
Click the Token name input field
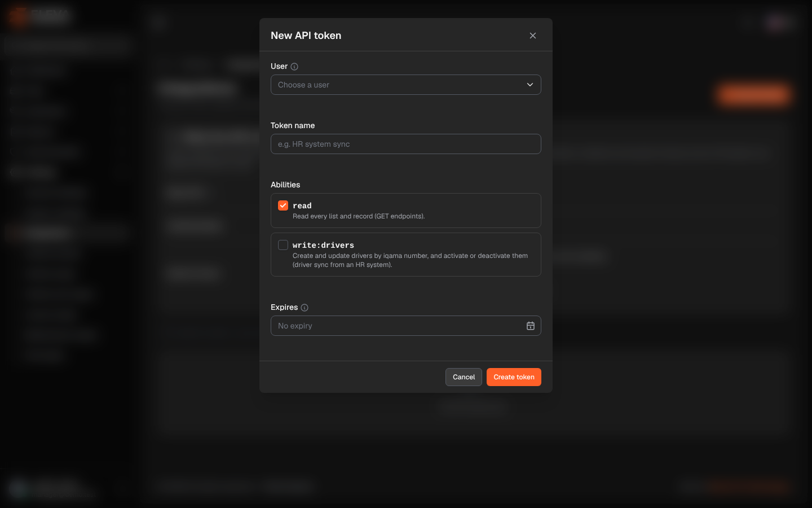tap(406, 144)
